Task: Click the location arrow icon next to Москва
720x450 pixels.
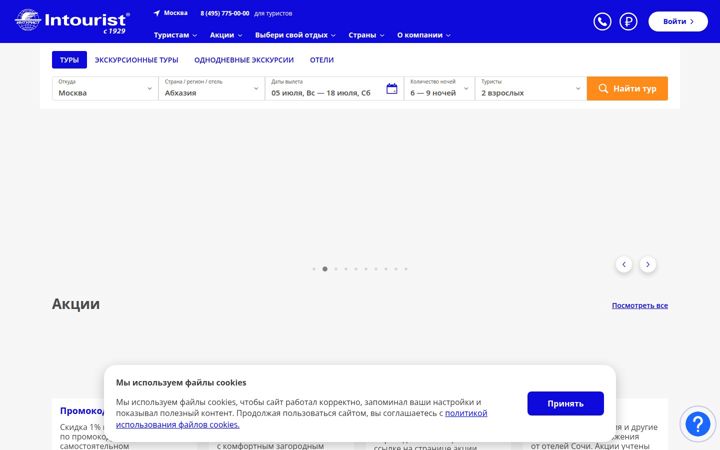Action: tap(157, 13)
